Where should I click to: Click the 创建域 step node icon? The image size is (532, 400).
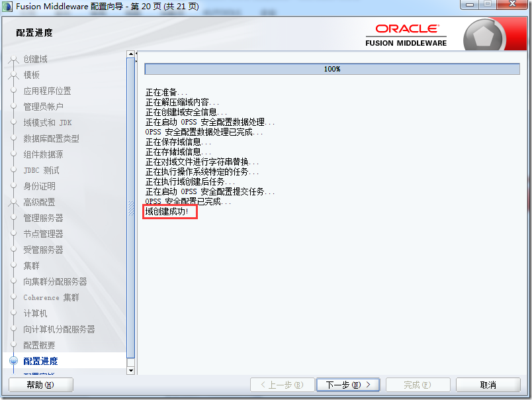(14, 60)
